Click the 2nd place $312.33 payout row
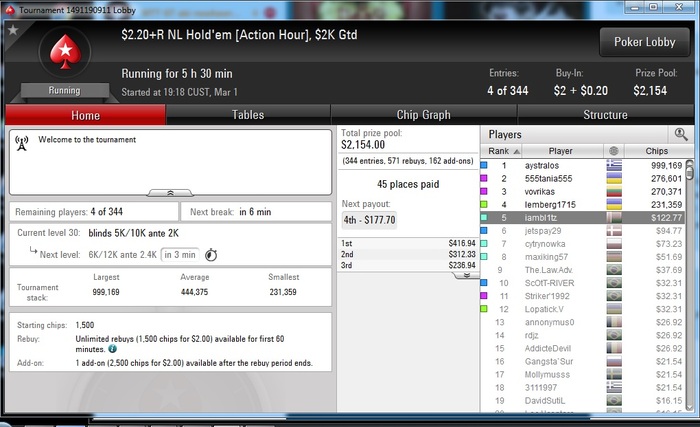 408,254
